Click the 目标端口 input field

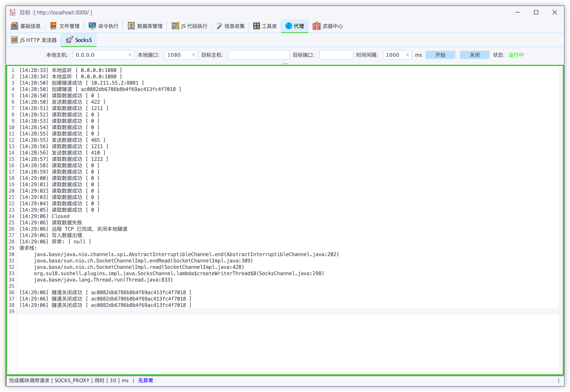coord(336,55)
